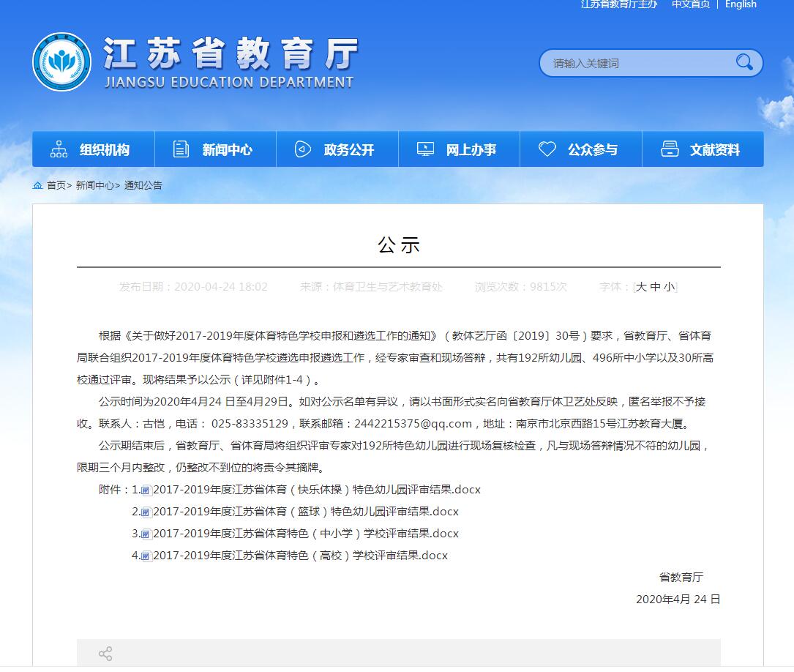
Task: Click the 新闻中心 document icon
Action: (x=181, y=149)
